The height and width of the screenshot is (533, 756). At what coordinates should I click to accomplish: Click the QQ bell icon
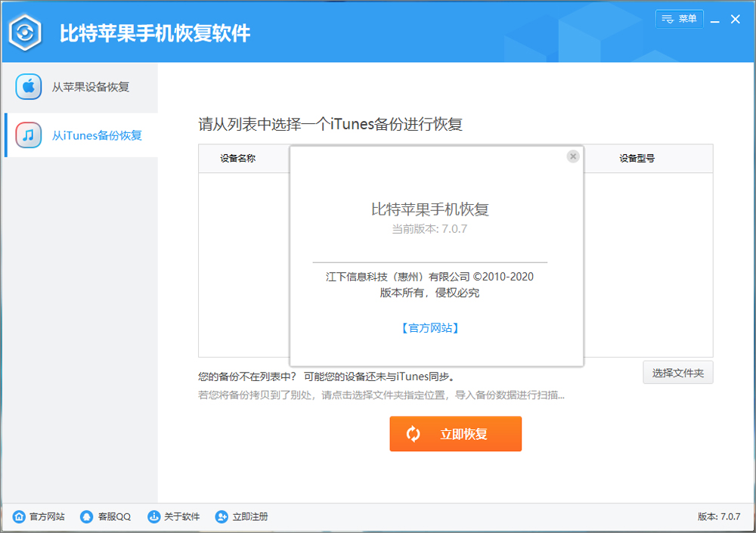pyautogui.click(x=86, y=516)
